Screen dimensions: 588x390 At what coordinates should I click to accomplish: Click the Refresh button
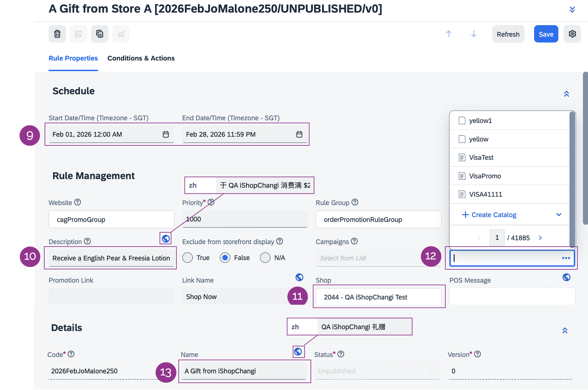(x=508, y=34)
